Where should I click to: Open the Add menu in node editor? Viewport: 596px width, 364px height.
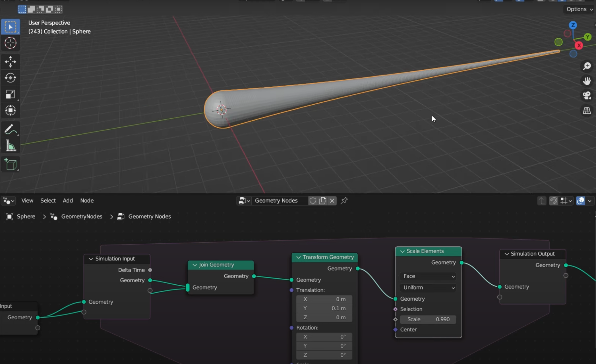[x=68, y=201]
